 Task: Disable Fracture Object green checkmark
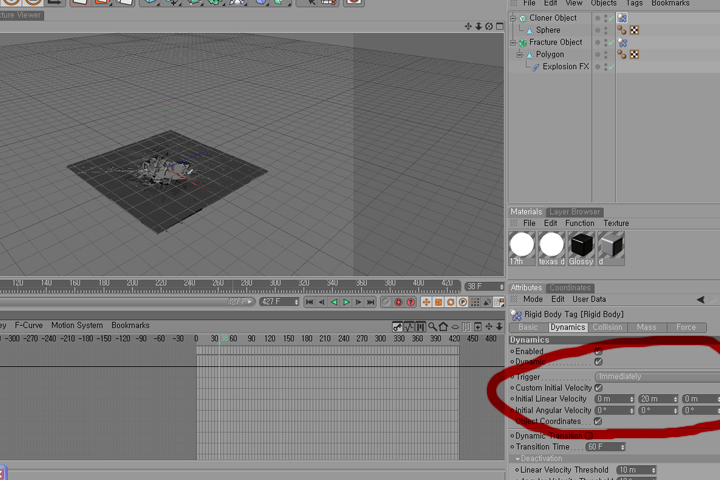tap(611, 43)
